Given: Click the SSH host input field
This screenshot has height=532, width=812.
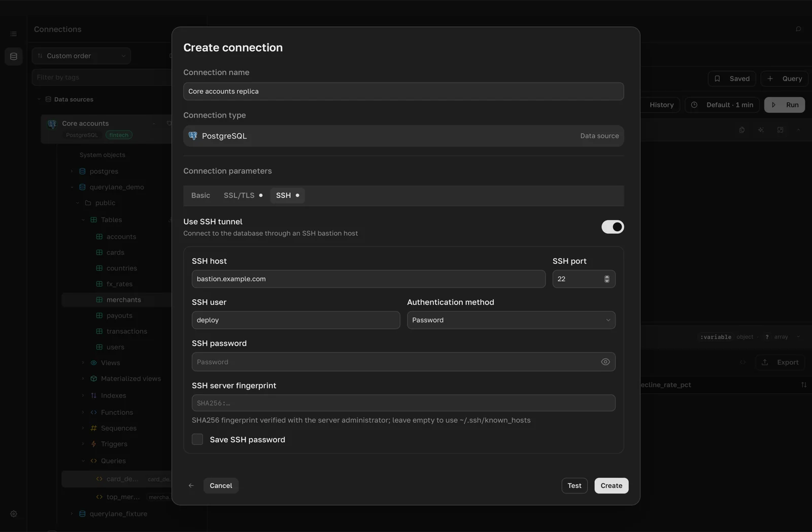Looking at the screenshot, I should [x=368, y=279].
